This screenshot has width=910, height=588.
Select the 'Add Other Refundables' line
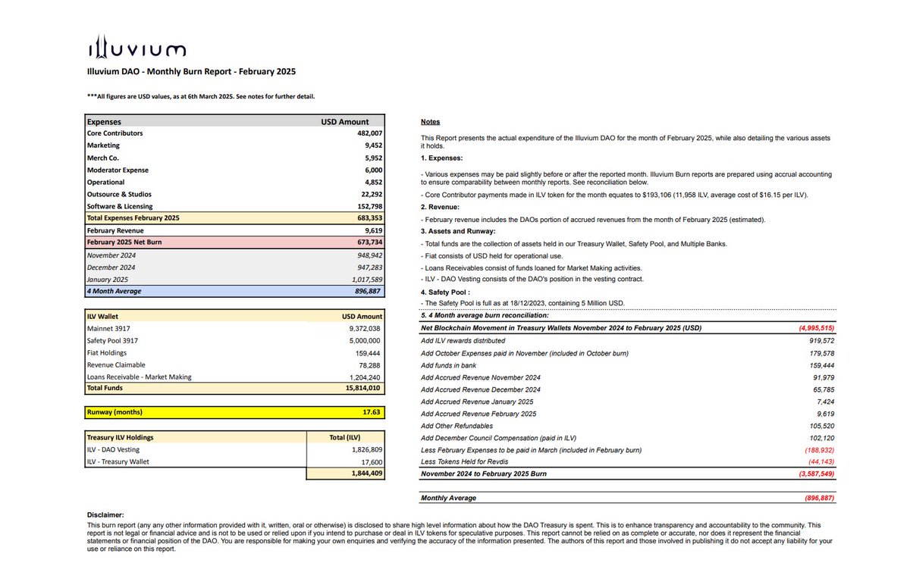coord(457,426)
